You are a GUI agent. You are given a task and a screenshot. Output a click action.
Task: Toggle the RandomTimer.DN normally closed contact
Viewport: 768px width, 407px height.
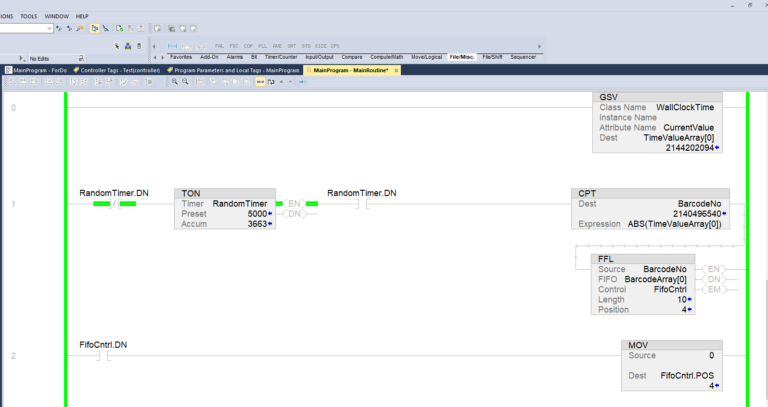pyautogui.click(x=114, y=204)
